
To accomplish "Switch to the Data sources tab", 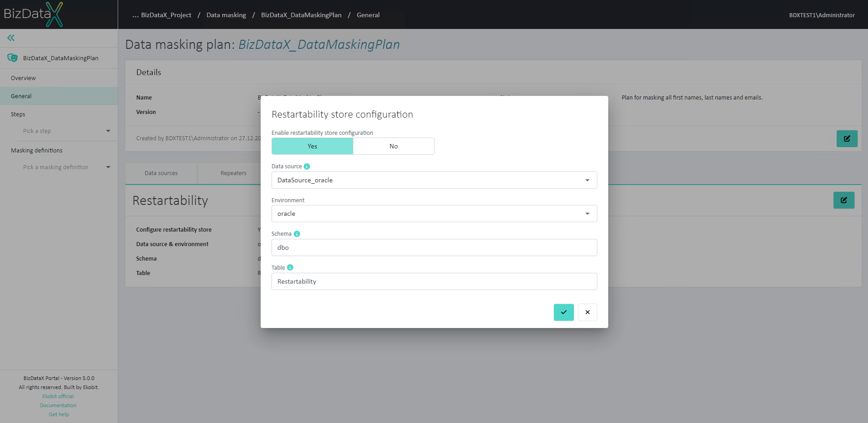I will (x=161, y=173).
